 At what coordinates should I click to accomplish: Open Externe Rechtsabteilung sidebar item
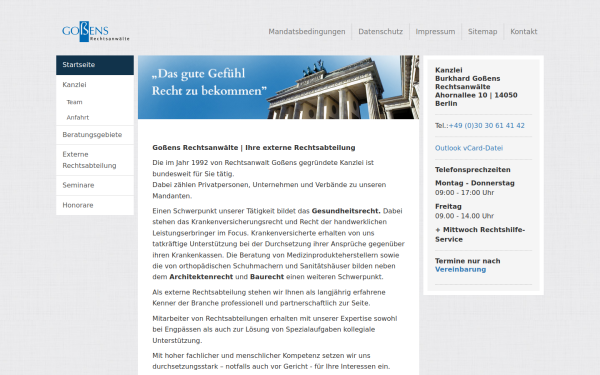click(x=95, y=160)
